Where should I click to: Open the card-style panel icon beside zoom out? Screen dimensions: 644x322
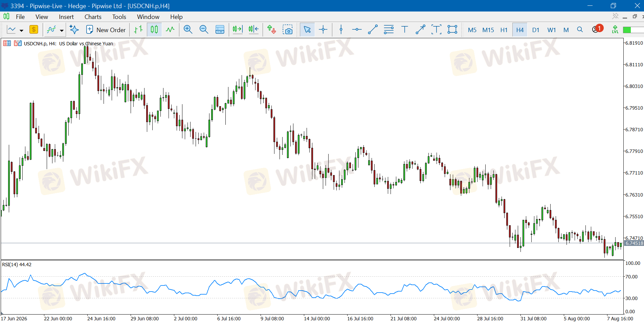click(x=220, y=30)
